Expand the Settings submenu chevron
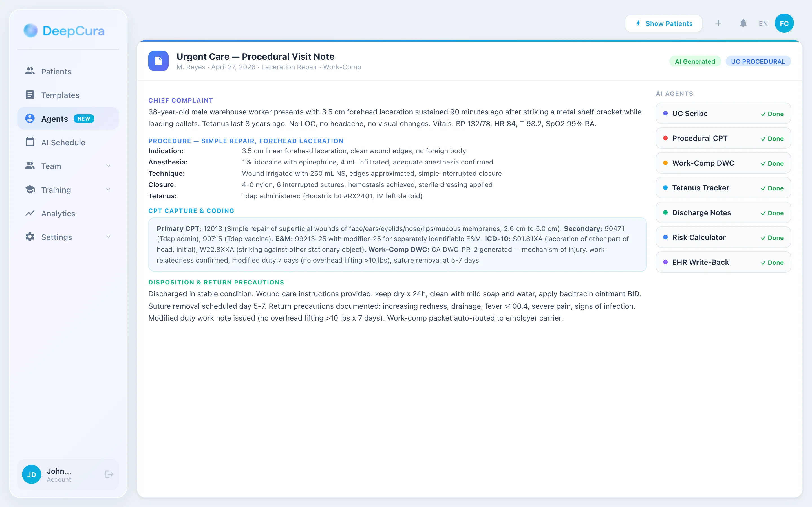 108,237
